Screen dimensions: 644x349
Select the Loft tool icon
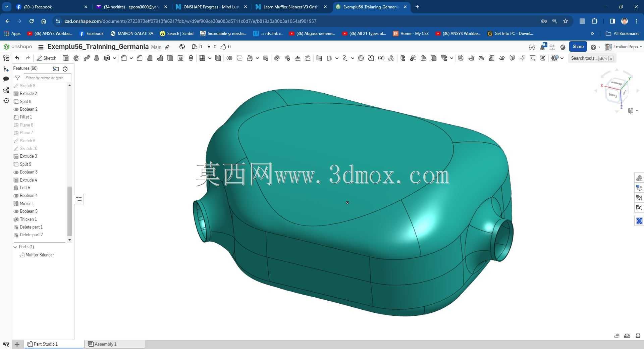pos(97,58)
